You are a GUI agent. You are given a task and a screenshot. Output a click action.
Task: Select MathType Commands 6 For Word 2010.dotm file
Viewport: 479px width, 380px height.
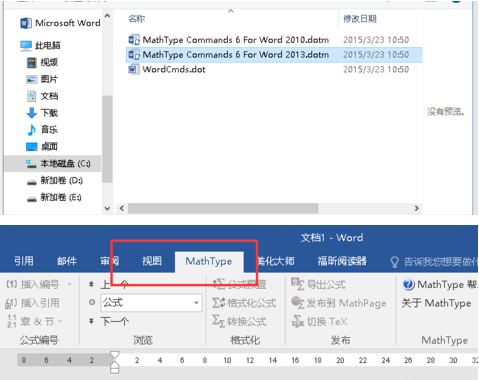pos(229,40)
